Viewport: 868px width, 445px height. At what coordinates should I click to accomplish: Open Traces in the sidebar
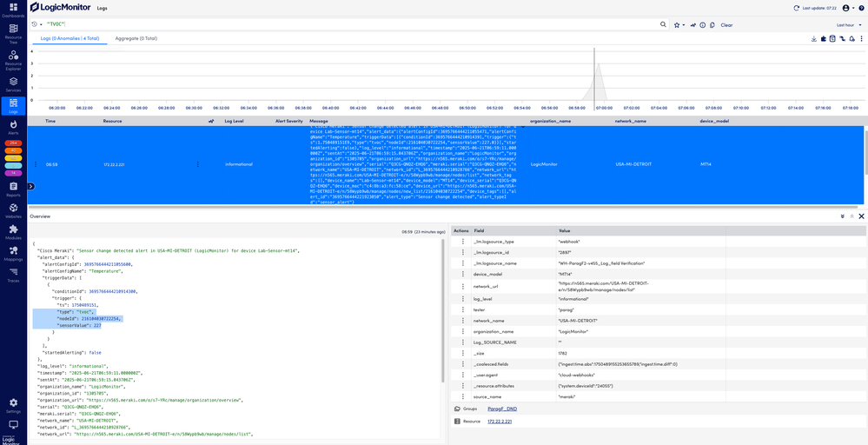click(x=13, y=275)
